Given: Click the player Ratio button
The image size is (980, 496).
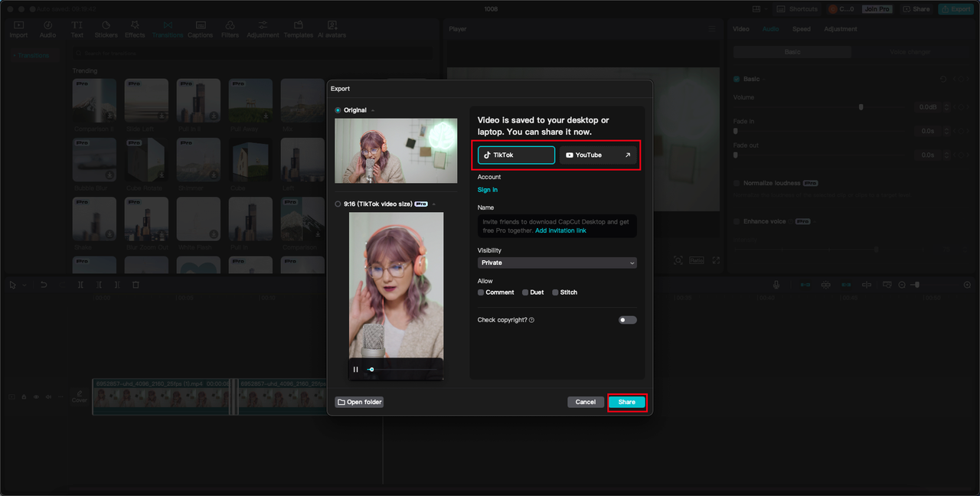Looking at the screenshot, I should [x=697, y=260].
